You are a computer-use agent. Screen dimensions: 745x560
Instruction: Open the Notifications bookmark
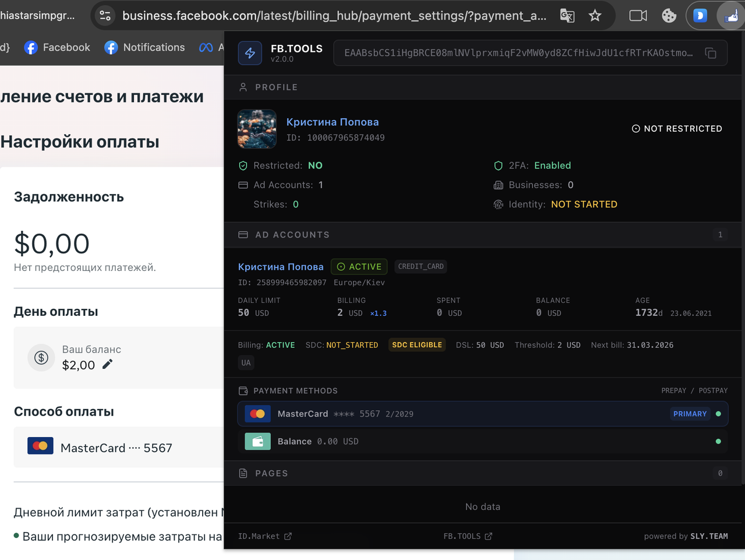coord(144,47)
